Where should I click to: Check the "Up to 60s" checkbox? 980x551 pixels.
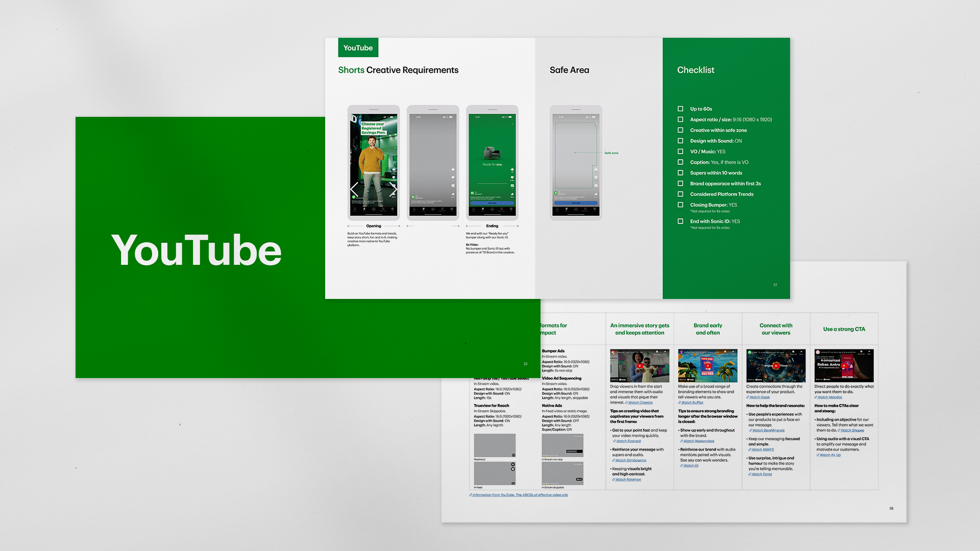[x=680, y=109]
